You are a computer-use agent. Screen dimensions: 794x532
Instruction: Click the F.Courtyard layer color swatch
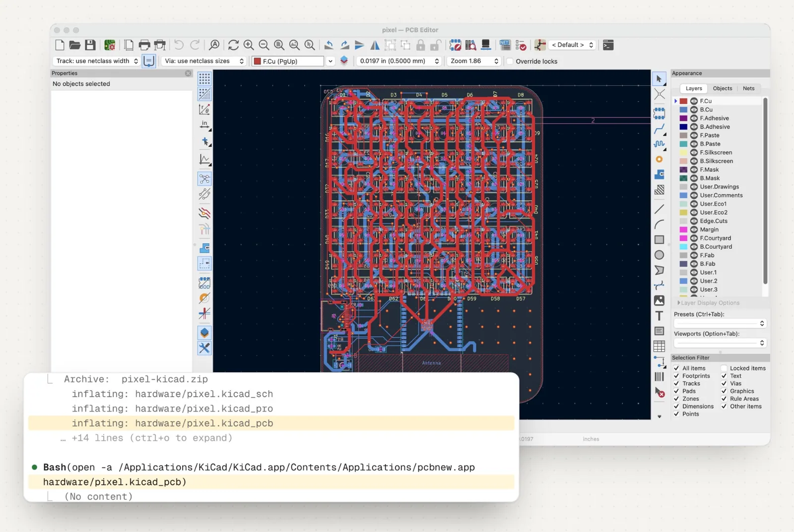click(683, 238)
